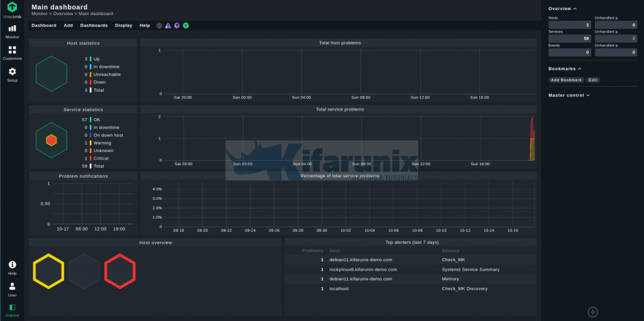Viewport: 644px width, 321px height.
Task: Open the Help menu in the top bar
Action: coord(145,26)
